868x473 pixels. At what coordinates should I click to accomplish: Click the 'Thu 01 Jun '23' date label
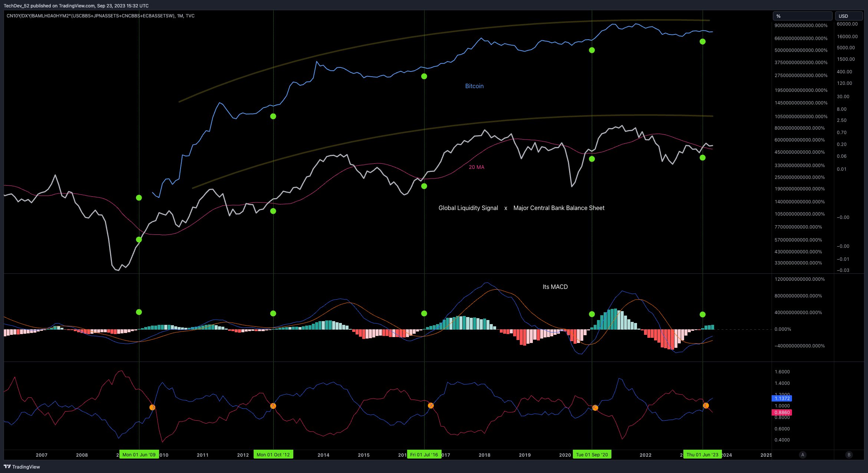point(702,455)
